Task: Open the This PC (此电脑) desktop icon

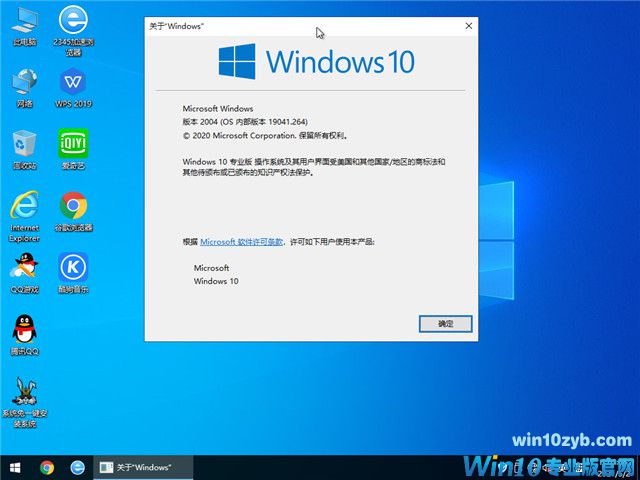Action: coord(24,22)
